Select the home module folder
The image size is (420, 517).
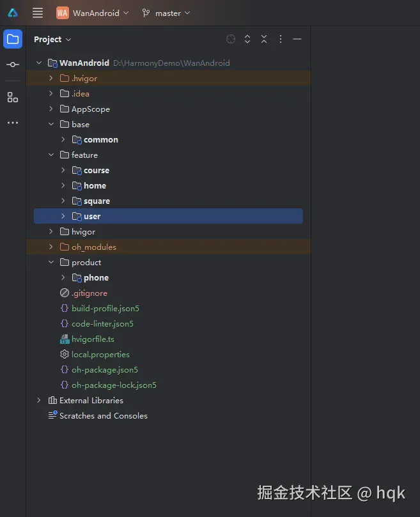95,185
